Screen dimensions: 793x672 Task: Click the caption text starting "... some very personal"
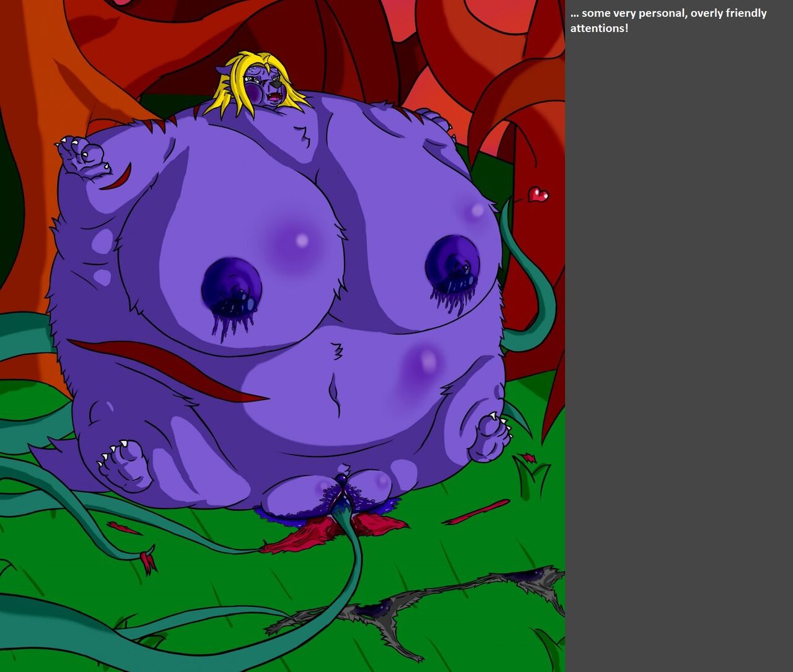[x=668, y=20]
